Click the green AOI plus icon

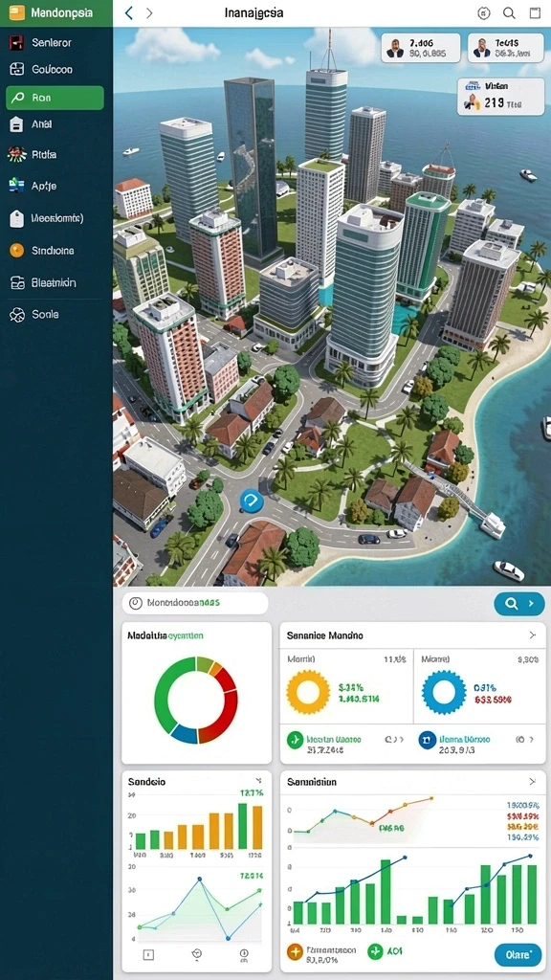[375, 951]
